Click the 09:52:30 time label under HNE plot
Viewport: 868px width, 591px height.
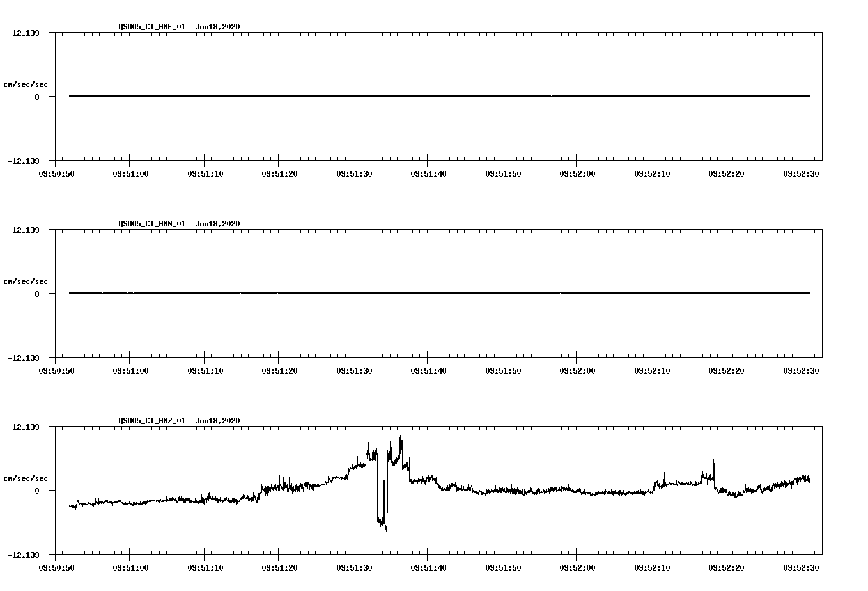[801, 173]
